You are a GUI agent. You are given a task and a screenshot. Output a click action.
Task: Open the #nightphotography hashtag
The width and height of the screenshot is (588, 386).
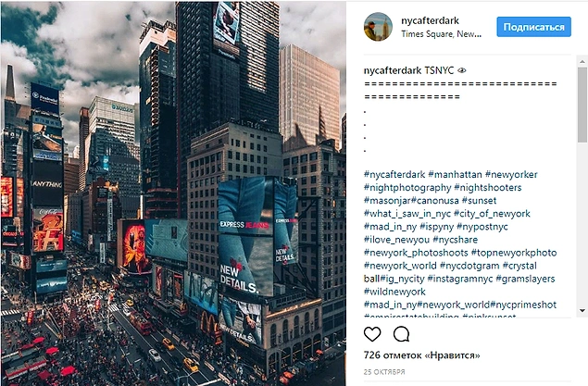(x=407, y=188)
